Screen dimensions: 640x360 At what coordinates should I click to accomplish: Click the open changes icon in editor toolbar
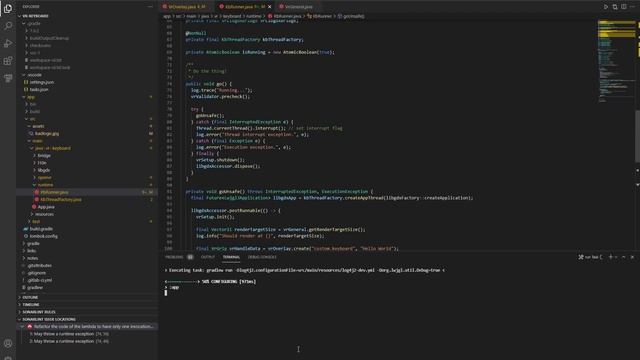[x=615, y=7]
